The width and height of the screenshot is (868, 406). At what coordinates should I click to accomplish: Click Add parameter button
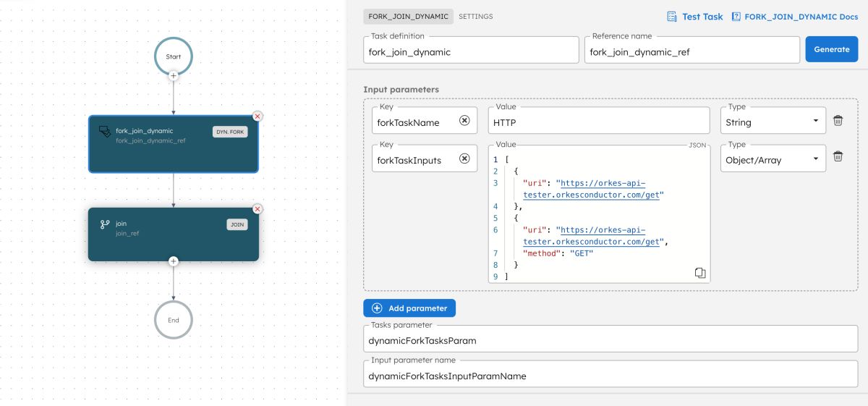[x=409, y=308]
